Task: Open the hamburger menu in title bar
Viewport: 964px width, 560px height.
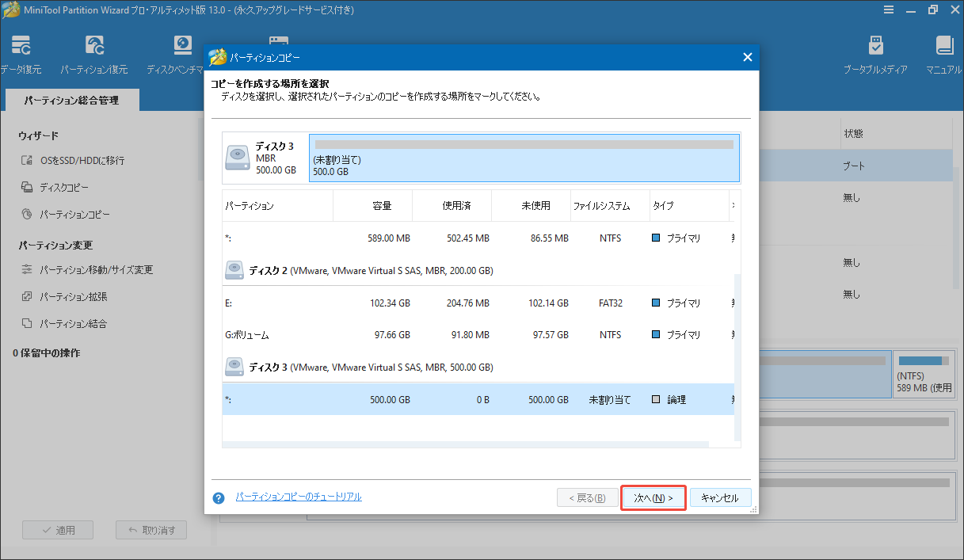Action: coord(888,10)
